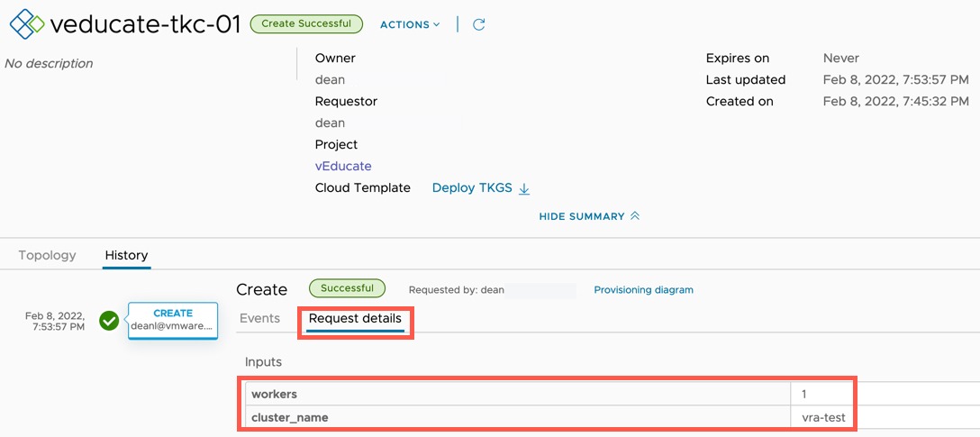This screenshot has height=437, width=980.
Task: Click the Successful badge next to Create
Action: (x=347, y=288)
